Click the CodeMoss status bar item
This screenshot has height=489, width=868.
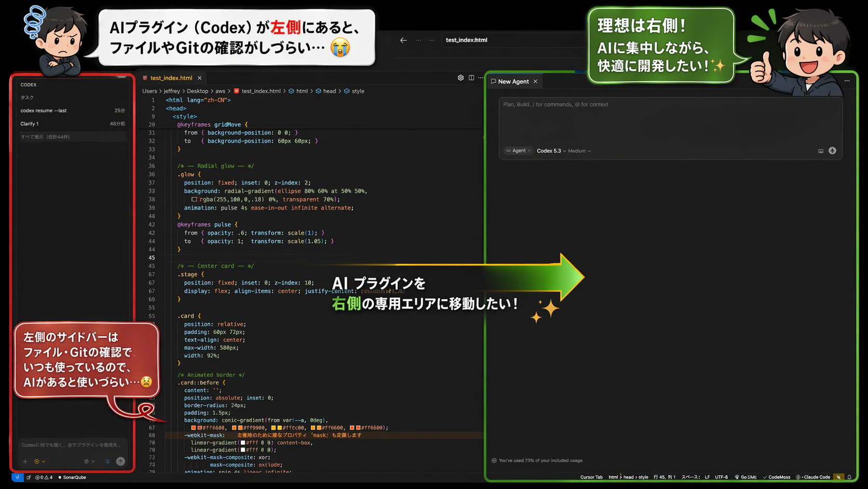pos(777,477)
